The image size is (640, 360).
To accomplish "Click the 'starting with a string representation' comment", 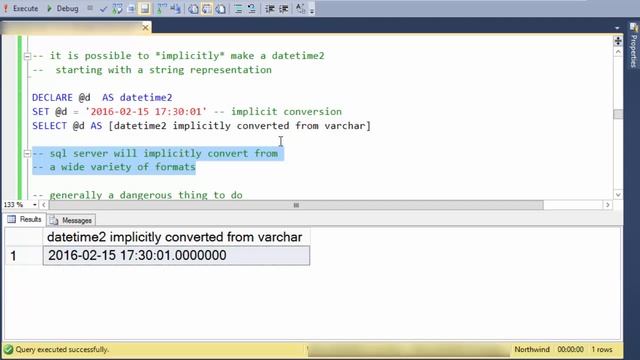I will pyautogui.click(x=163, y=70).
